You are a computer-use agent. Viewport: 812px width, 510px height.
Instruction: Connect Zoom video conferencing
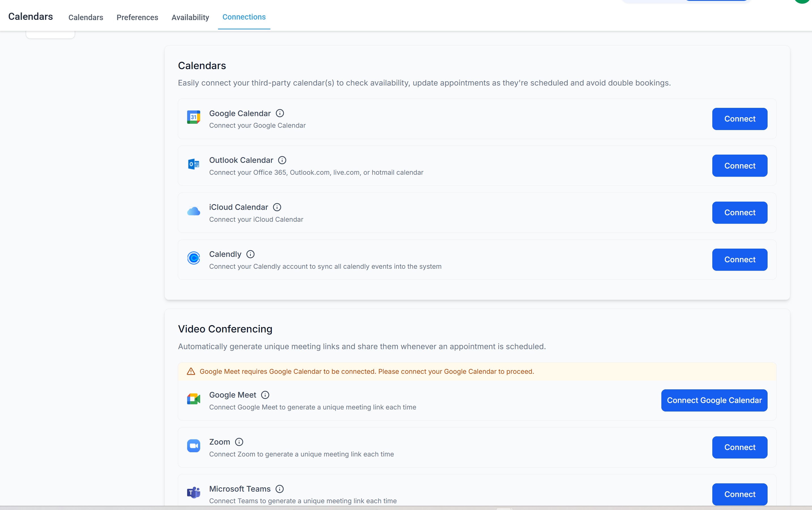click(x=740, y=447)
